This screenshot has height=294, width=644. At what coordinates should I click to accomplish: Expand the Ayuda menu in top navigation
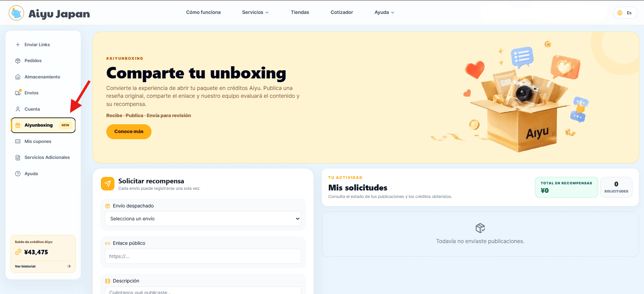[384, 12]
